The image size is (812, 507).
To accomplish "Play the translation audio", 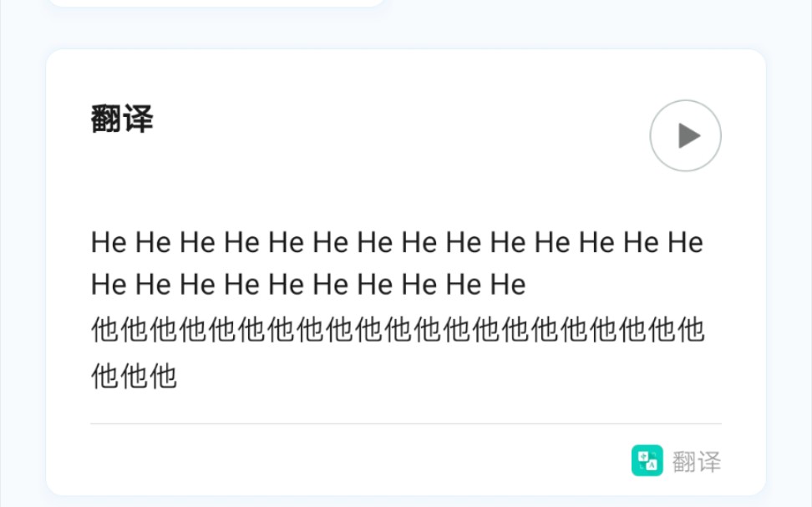I will click(685, 135).
